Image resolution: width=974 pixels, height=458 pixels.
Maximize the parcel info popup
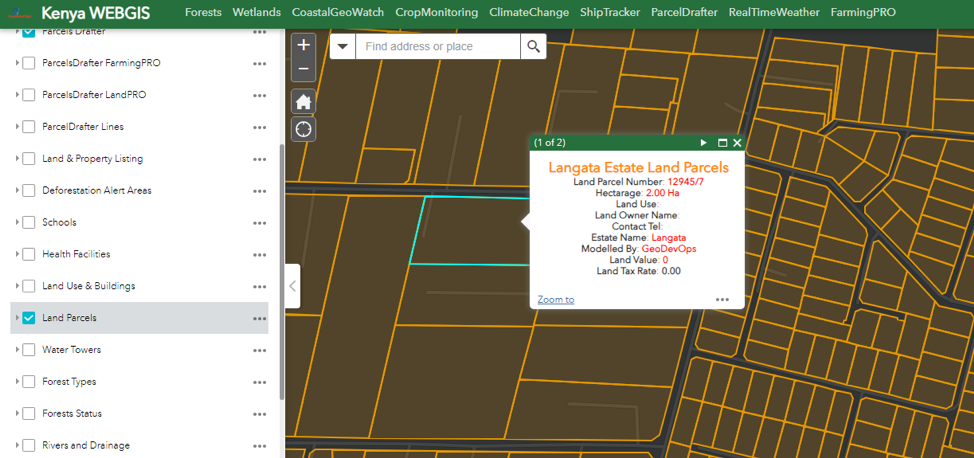722,143
